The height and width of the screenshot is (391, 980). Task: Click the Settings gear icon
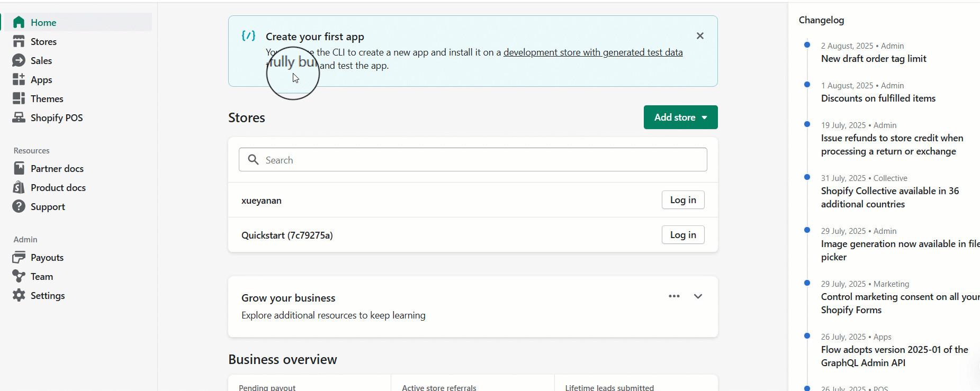click(19, 295)
